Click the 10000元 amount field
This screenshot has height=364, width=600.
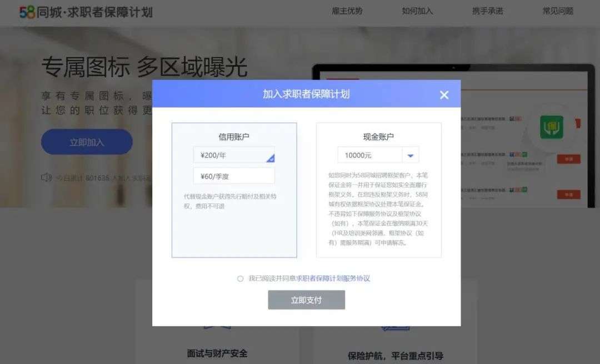pos(369,155)
